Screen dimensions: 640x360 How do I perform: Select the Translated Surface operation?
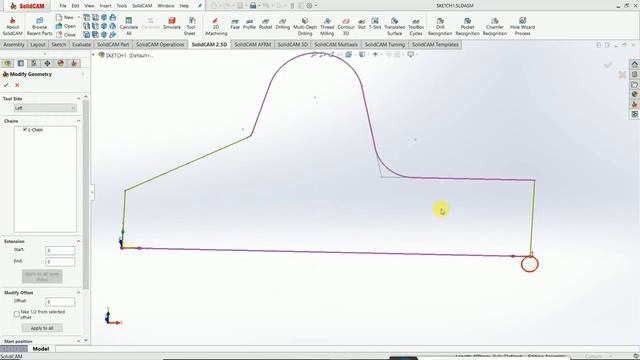pyautogui.click(x=394, y=27)
